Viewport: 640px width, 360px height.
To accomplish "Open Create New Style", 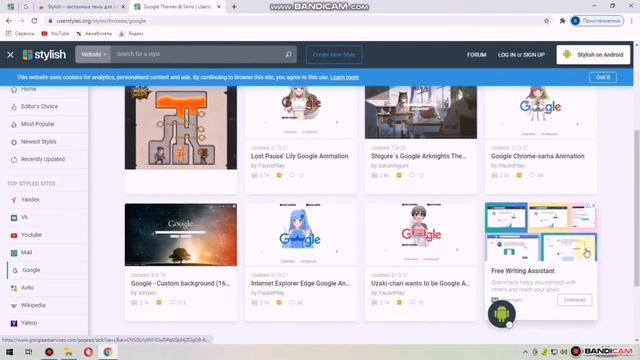I will 334,55.
